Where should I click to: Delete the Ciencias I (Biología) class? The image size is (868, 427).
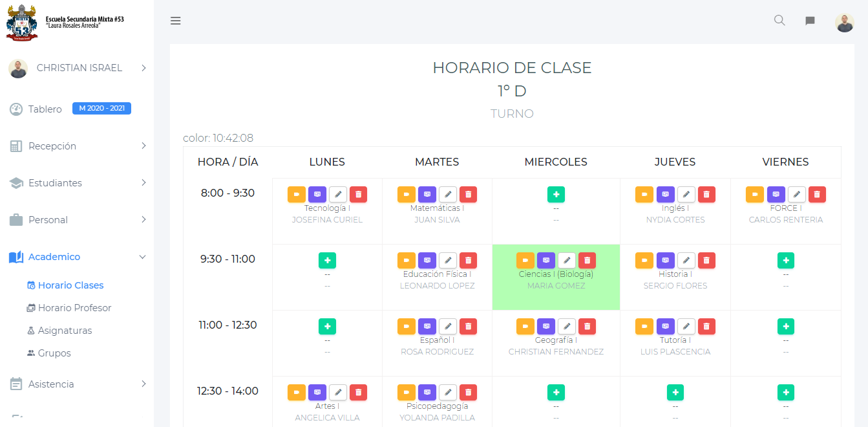[x=587, y=260]
